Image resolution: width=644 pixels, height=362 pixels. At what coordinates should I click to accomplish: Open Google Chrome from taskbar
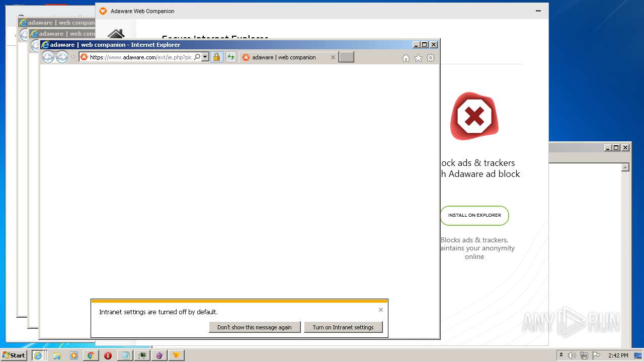tap(91, 355)
